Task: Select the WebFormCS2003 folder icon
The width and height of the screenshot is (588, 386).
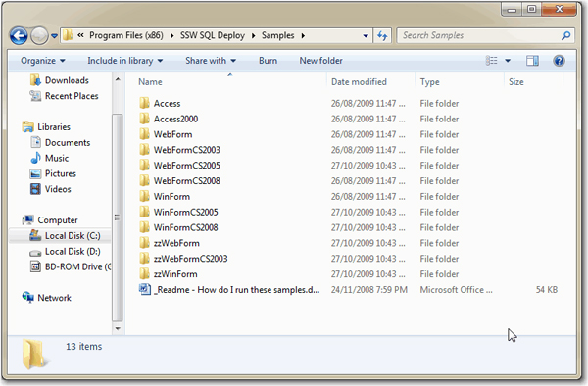Action: coord(144,150)
